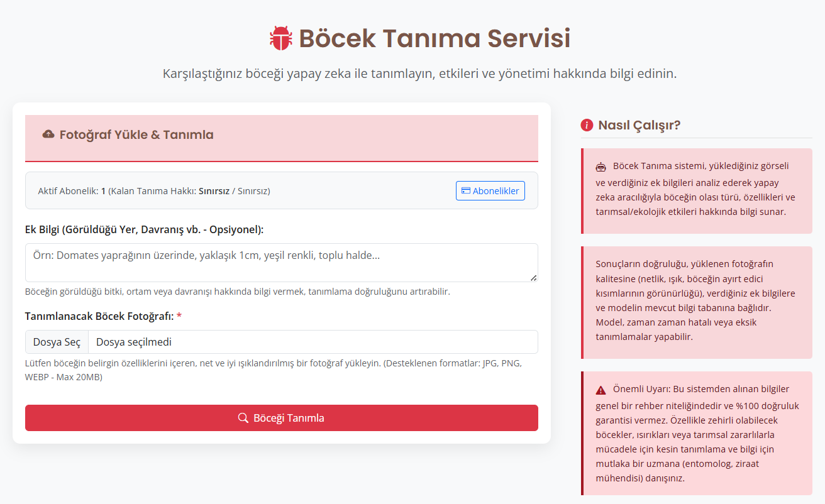This screenshot has width=825, height=504.
Task: Click the magnifier icon on Böceği Tanımla
Action: tap(243, 418)
